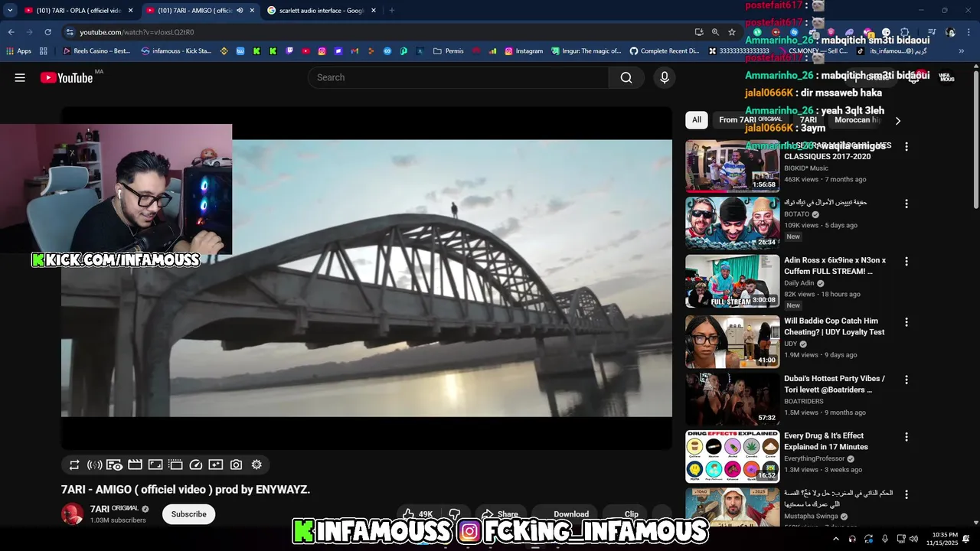Open options for BIGKID Music video
The width and height of the screenshot is (980, 551).
pos(906,146)
